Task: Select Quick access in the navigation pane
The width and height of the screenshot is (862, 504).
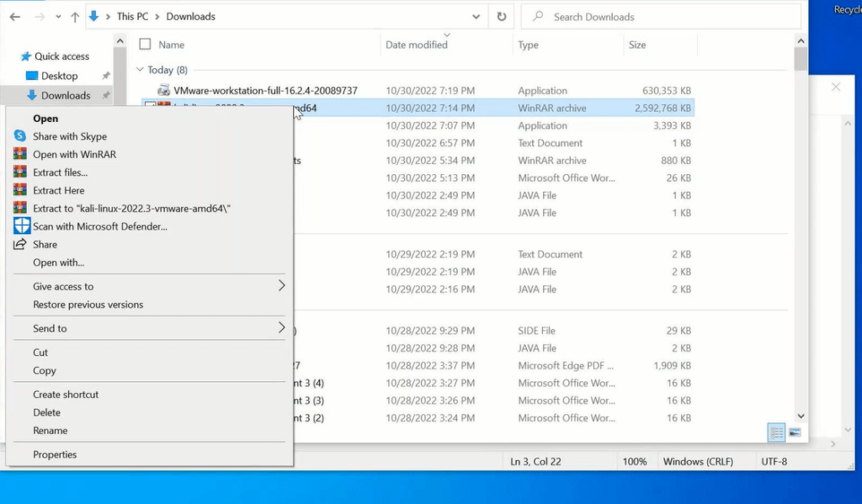Action: pos(61,56)
